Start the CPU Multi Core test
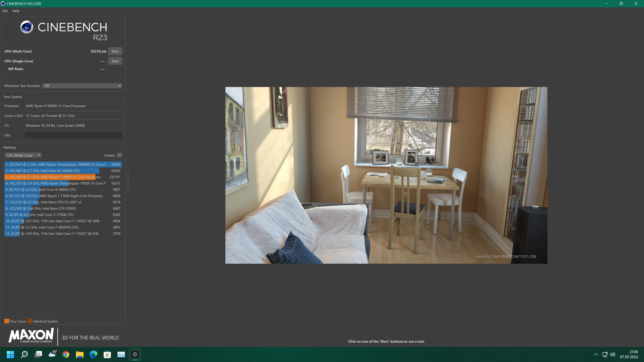644x362 pixels. (115, 51)
